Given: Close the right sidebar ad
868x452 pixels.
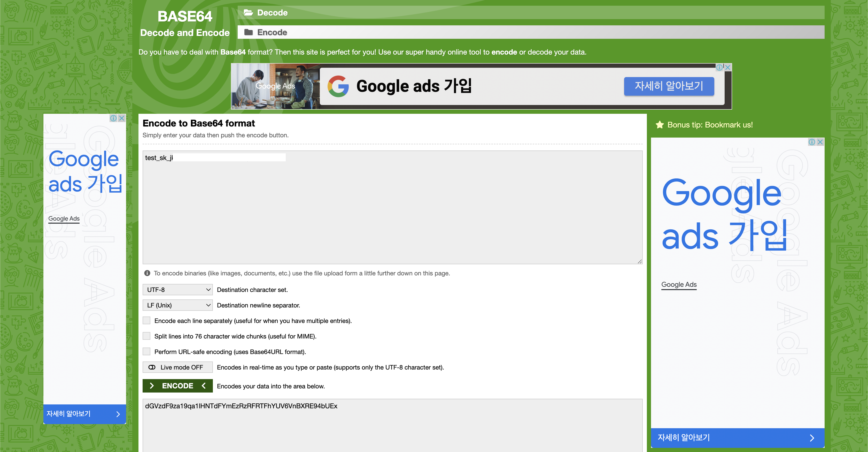Looking at the screenshot, I should 820,142.
